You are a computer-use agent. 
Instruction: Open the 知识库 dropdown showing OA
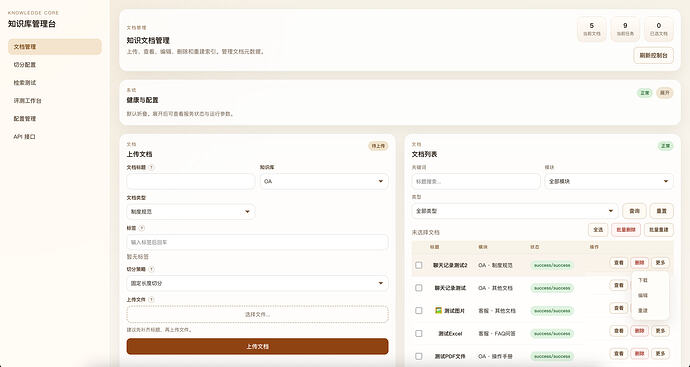pyautogui.click(x=324, y=181)
